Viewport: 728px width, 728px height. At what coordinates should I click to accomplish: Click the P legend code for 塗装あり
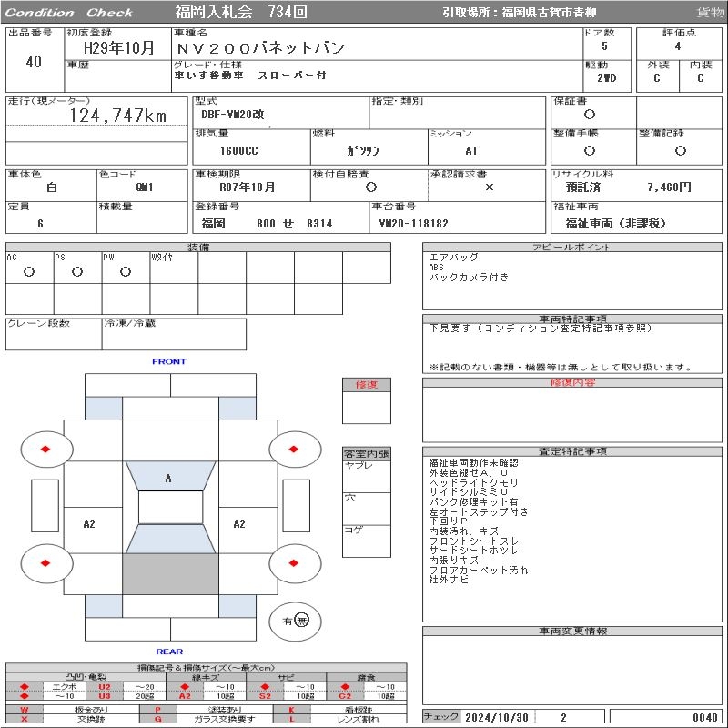coord(157,710)
